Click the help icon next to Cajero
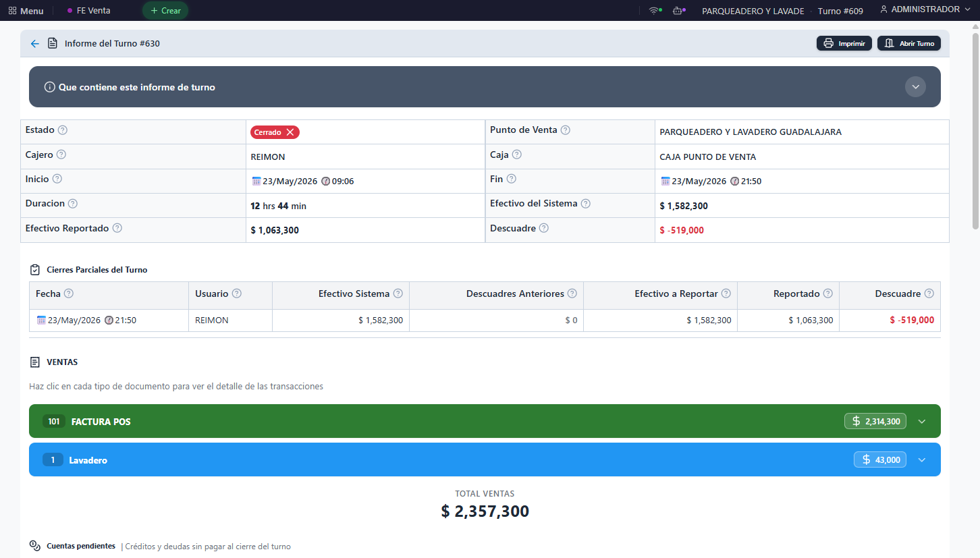 [x=61, y=155]
